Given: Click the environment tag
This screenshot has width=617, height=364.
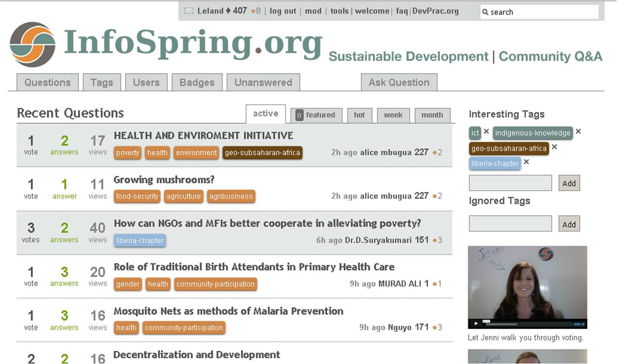Looking at the screenshot, I should click(x=197, y=153).
